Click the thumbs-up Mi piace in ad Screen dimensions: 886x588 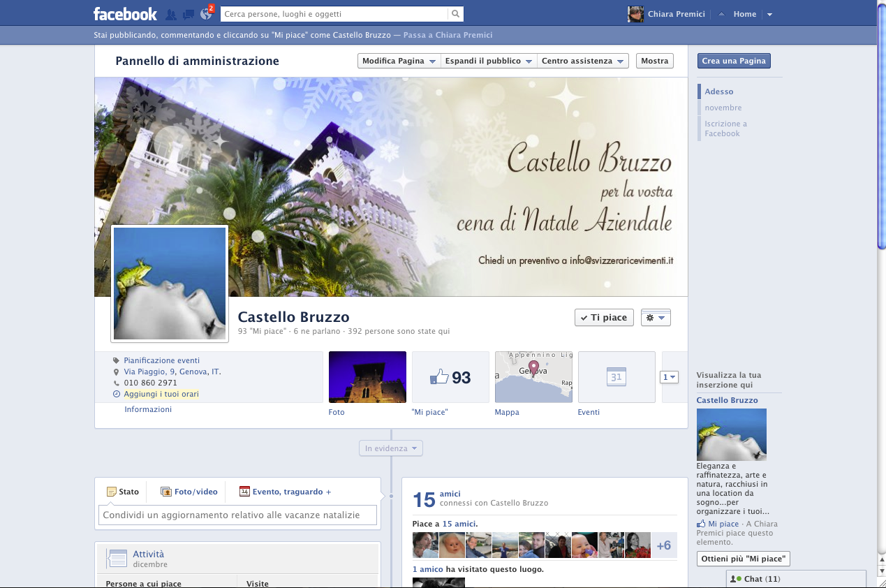click(x=701, y=524)
